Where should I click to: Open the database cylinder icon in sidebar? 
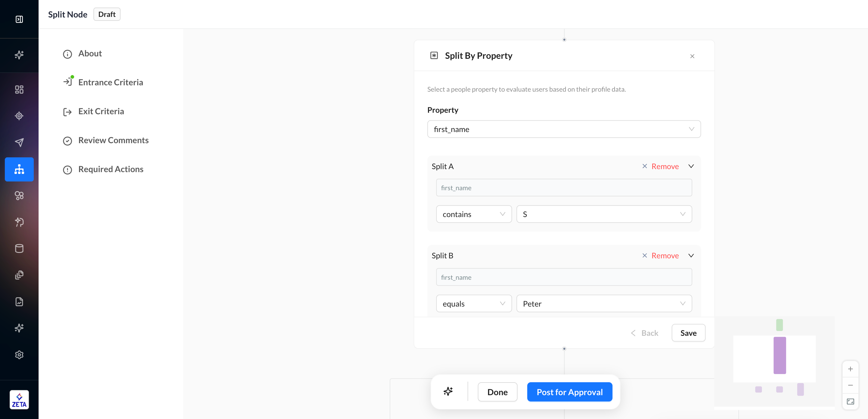point(19,248)
